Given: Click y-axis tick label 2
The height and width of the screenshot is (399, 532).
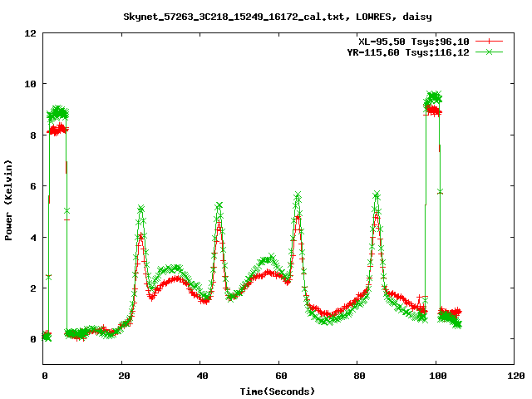Looking at the screenshot, I should [x=33, y=288].
